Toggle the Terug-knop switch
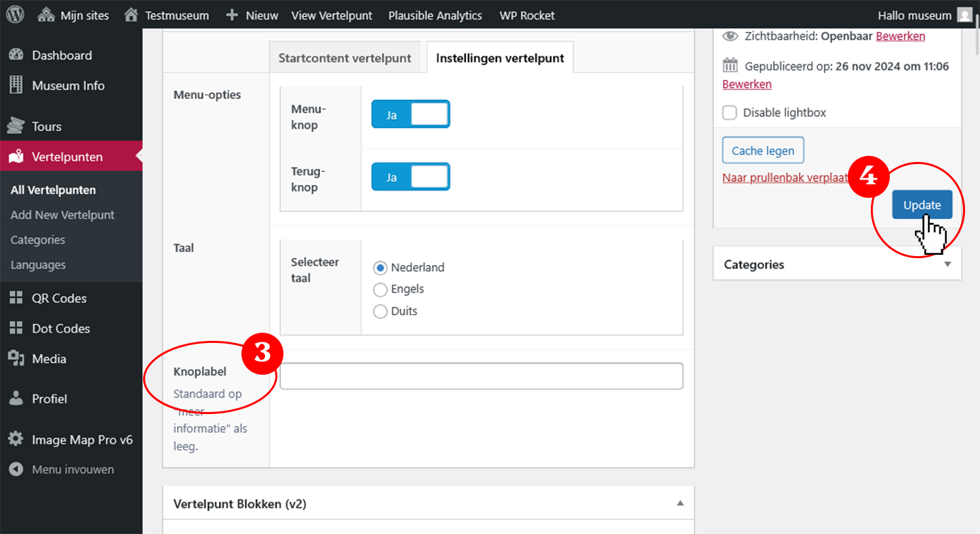The width and height of the screenshot is (980, 534). 410,177
